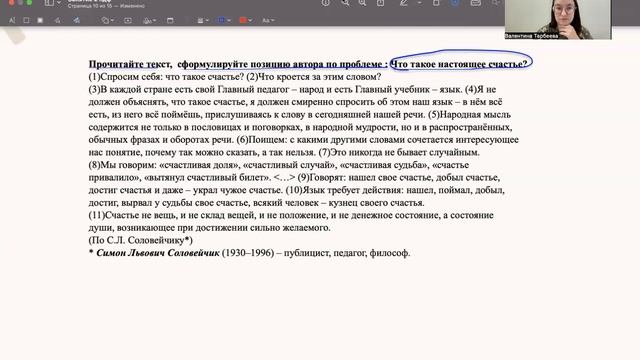Click sentence «(2)Что кроется за этим словом?»

tap(313, 77)
